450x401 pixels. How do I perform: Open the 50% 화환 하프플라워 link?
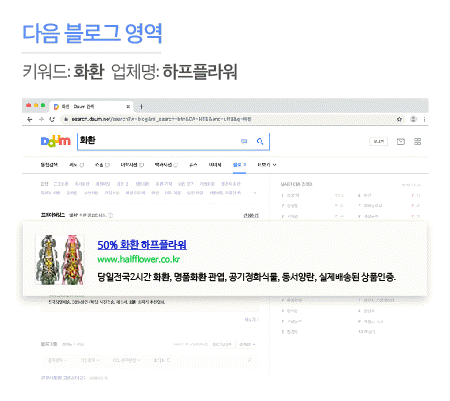[x=142, y=245]
